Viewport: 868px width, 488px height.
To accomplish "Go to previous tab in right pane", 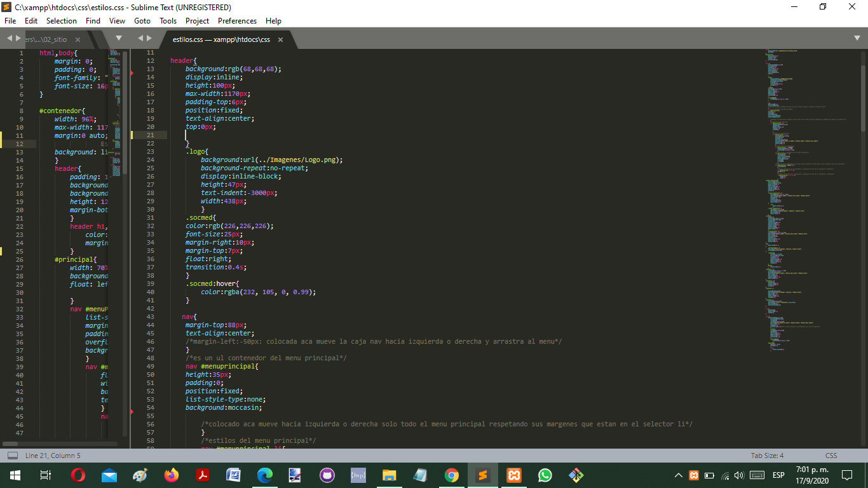I will tap(141, 38).
